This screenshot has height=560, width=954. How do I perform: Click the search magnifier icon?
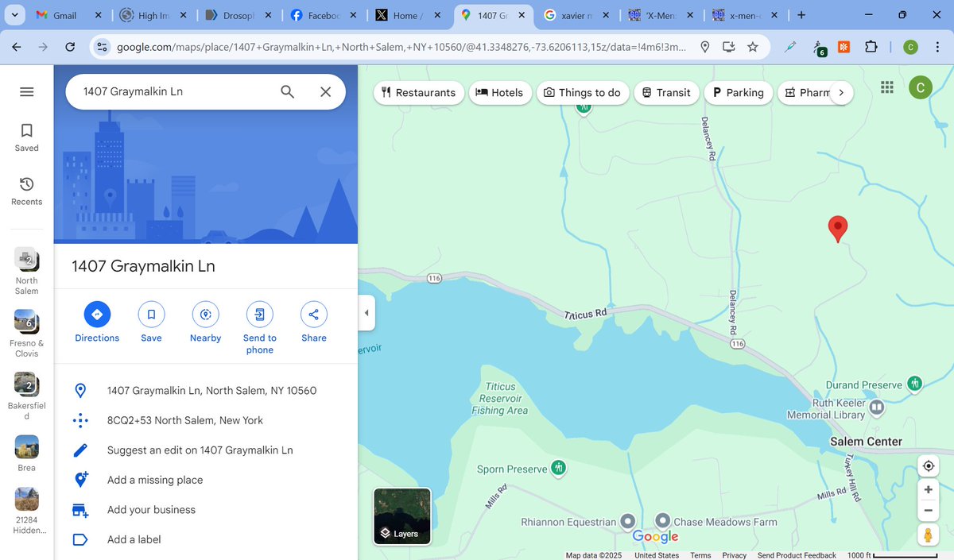[x=288, y=91]
